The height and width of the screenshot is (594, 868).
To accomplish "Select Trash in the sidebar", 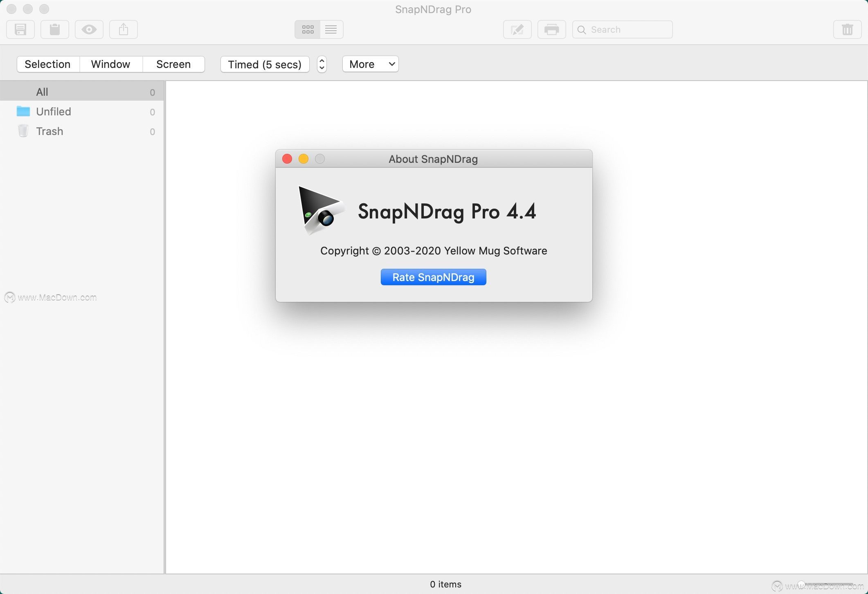I will click(x=82, y=131).
